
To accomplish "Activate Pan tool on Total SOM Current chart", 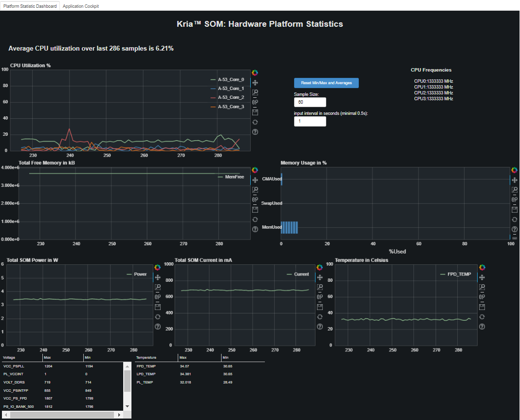I will [x=320, y=277].
